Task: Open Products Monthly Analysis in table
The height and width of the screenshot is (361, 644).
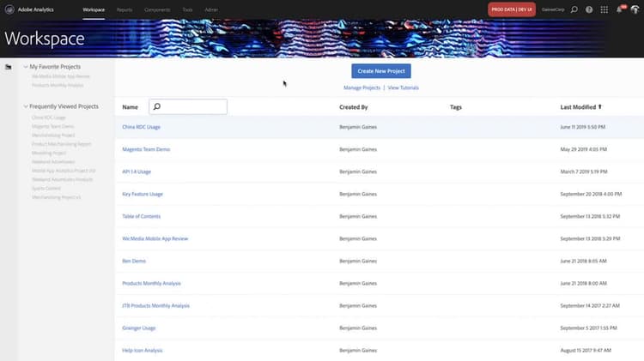Action: click(x=151, y=284)
